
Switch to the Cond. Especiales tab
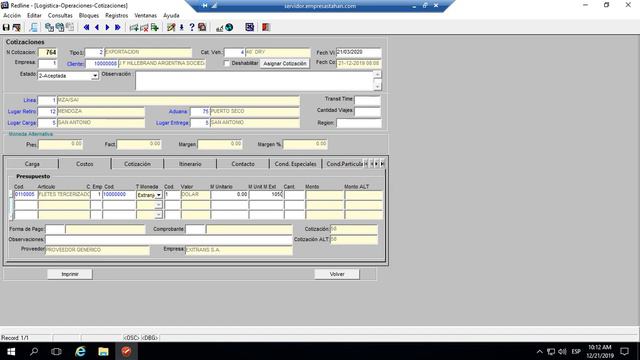tap(296, 164)
